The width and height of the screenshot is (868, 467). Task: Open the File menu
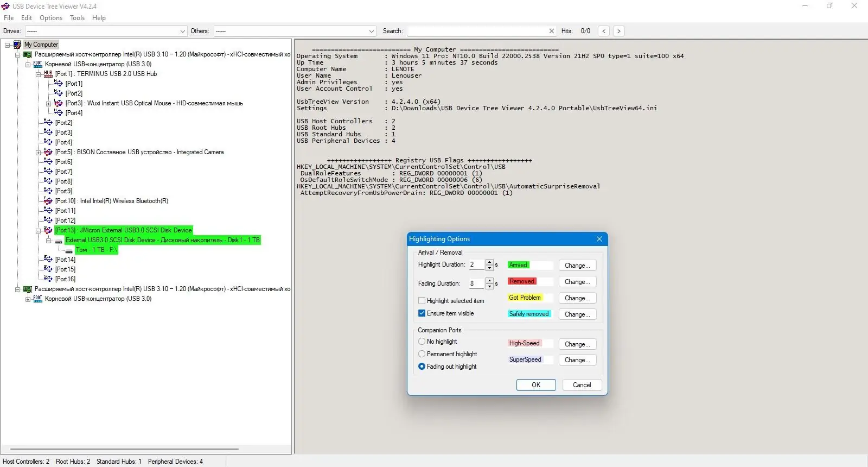(x=9, y=18)
